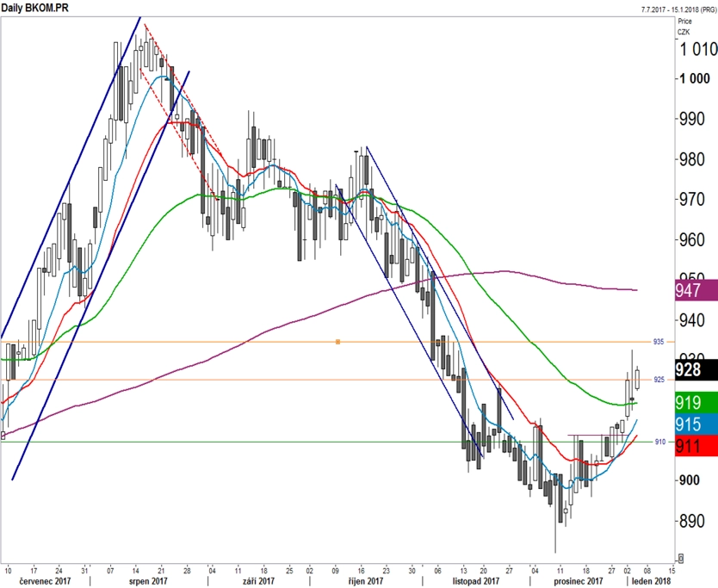Click the leden 2018 month label
Image resolution: width=718 pixels, height=588 pixels.
651,581
